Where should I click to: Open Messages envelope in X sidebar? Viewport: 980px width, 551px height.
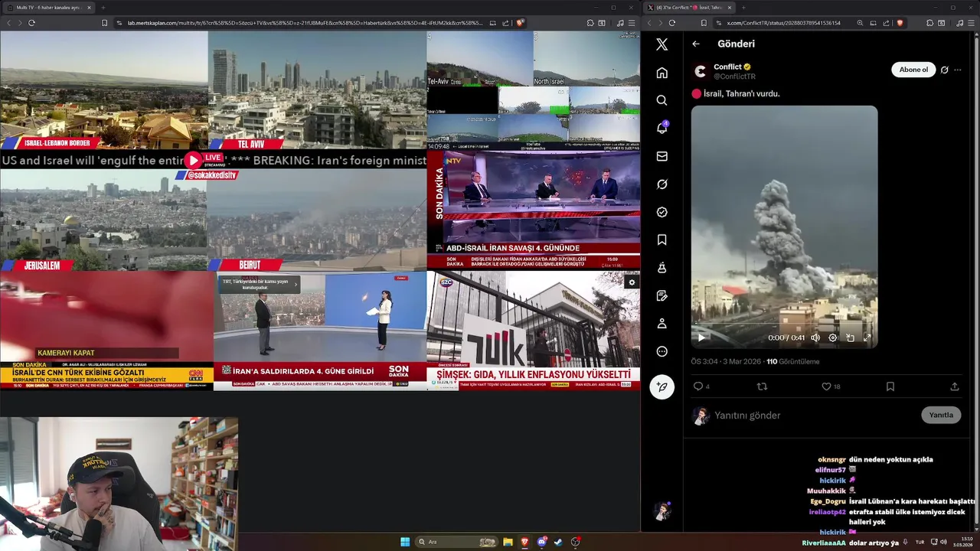coord(662,156)
